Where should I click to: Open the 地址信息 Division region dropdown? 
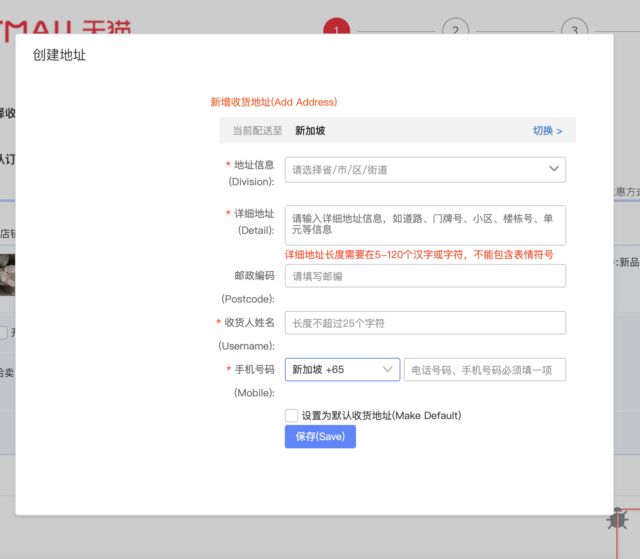pos(425,170)
